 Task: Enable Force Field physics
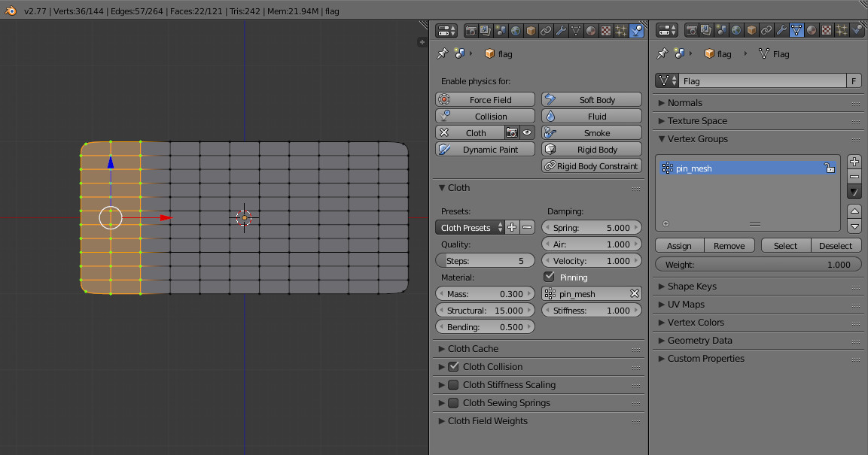(x=485, y=99)
